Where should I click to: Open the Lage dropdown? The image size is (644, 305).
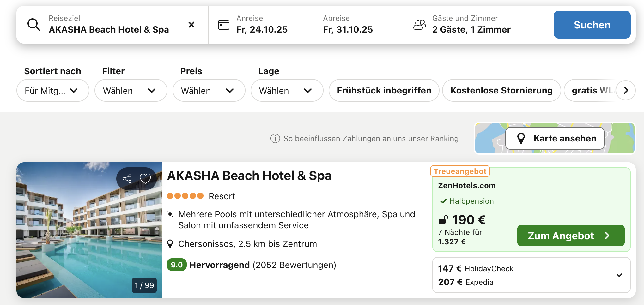(x=287, y=90)
